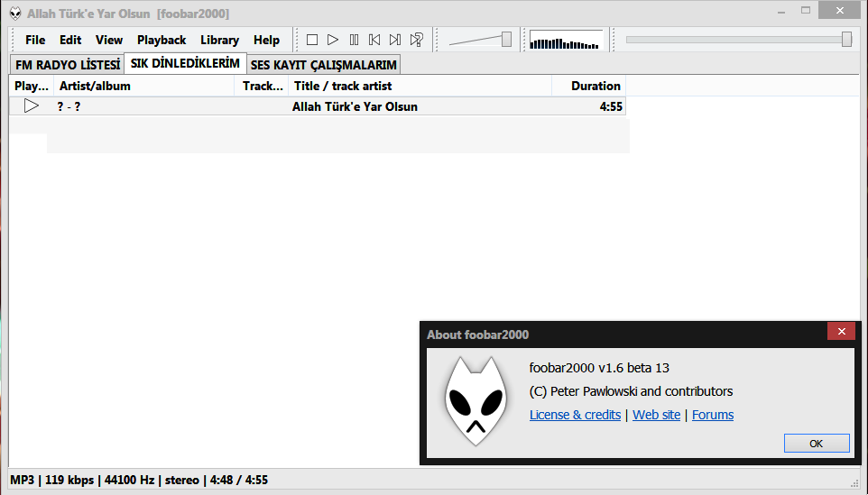Open the Edit menu

[70, 40]
